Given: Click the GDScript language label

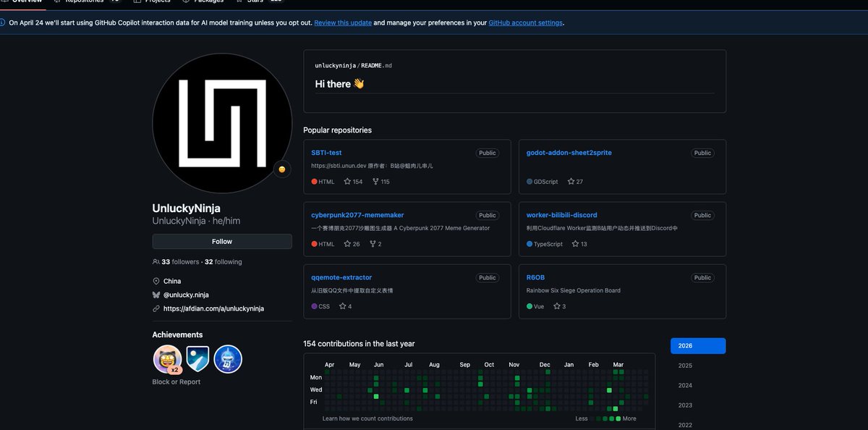Looking at the screenshot, I should 545,182.
